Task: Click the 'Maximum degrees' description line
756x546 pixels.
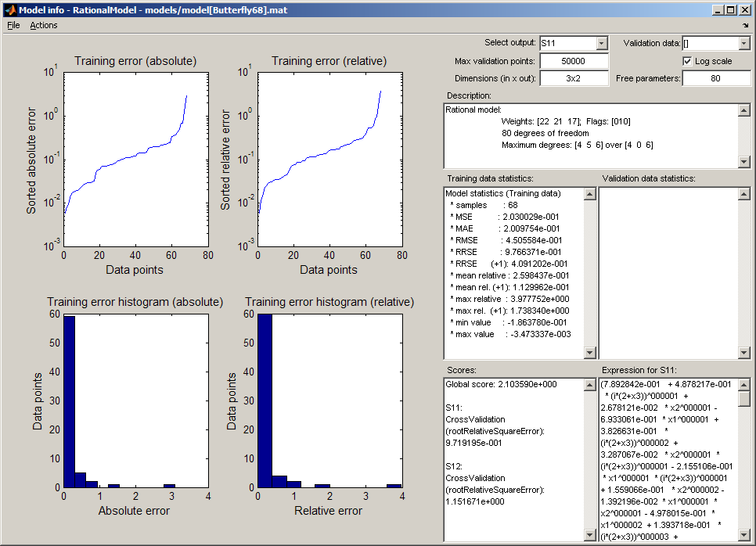Action: pyautogui.click(x=577, y=145)
